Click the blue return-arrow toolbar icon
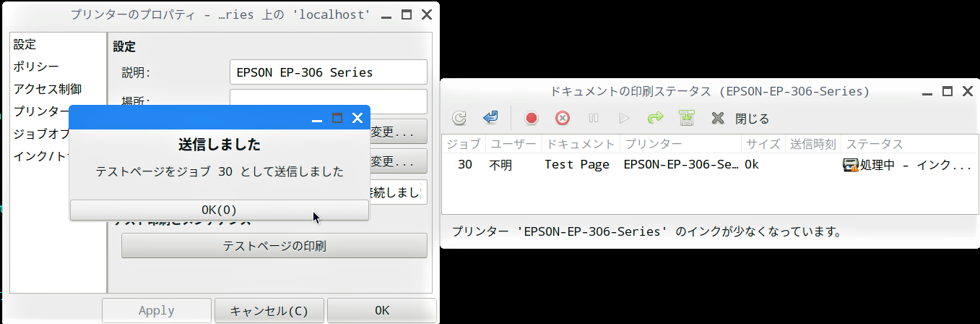 click(x=491, y=118)
